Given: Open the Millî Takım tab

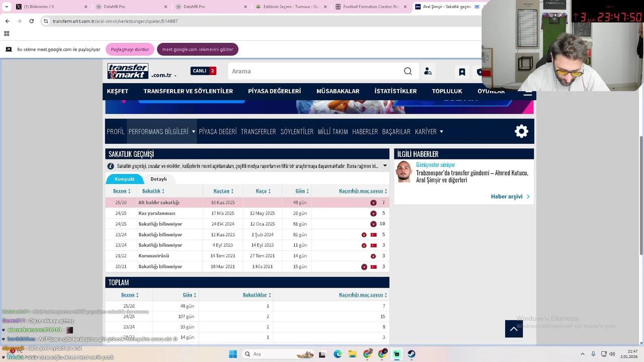Looking at the screenshot, I should coord(333,132).
